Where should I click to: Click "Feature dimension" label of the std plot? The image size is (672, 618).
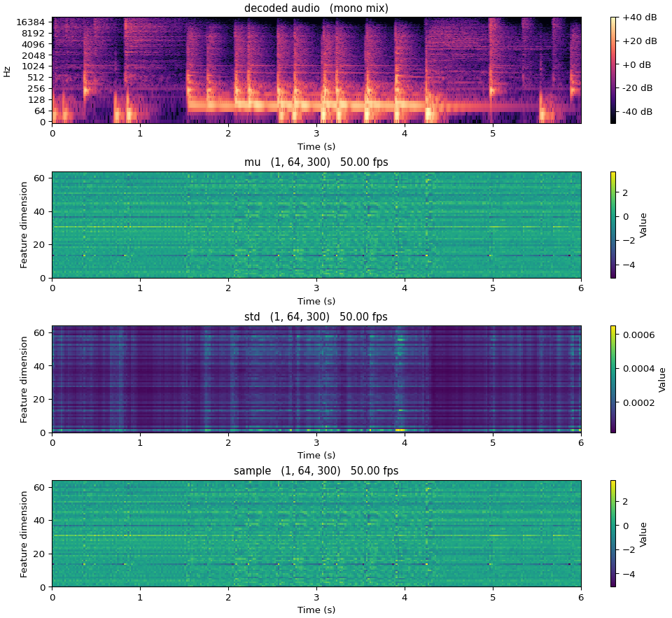24,379
